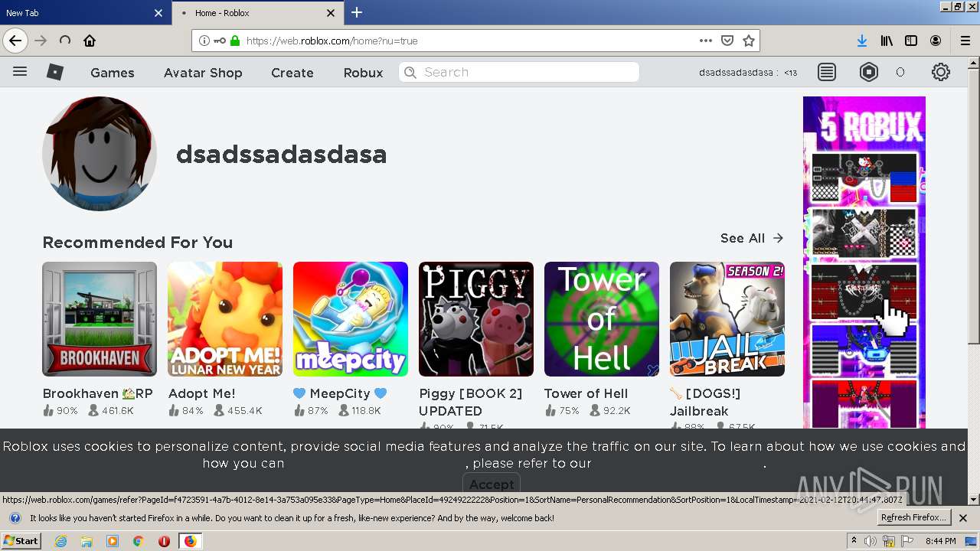Open Chrome from the taskbar
The width and height of the screenshot is (980, 551).
point(139,541)
